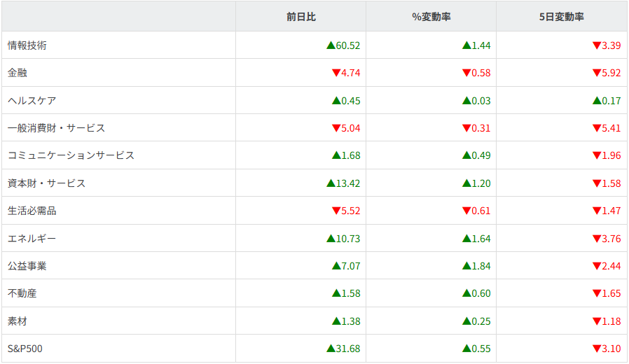Click the green up arrow beside 60.52
Screen dimensions: 629x364
[x=331, y=45]
